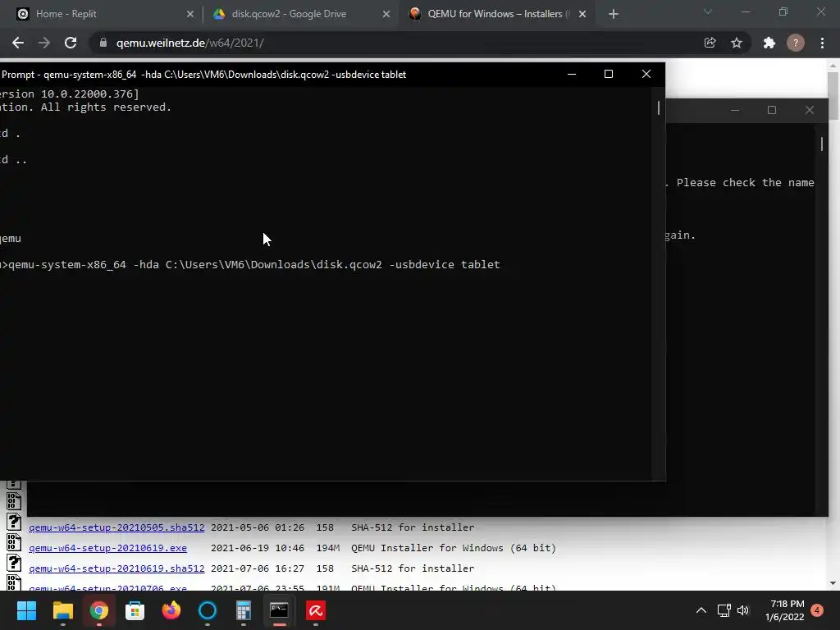Screen dimensions: 840x630
Task: Open the Chrome three-dot menu
Action: pos(822,43)
